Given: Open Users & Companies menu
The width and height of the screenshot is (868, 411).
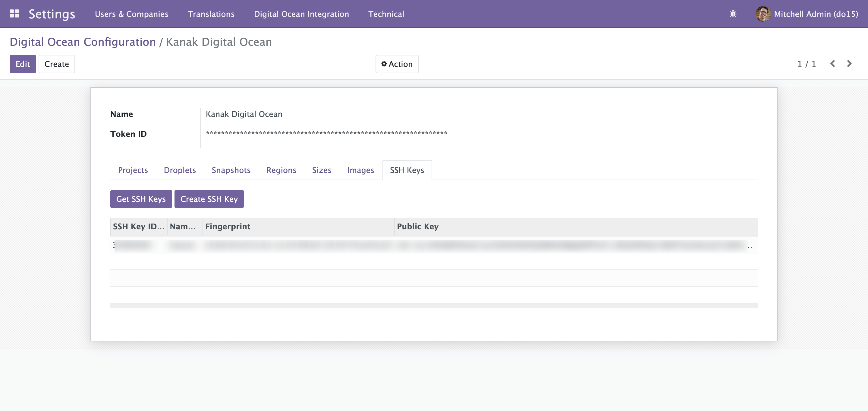Looking at the screenshot, I should (131, 14).
